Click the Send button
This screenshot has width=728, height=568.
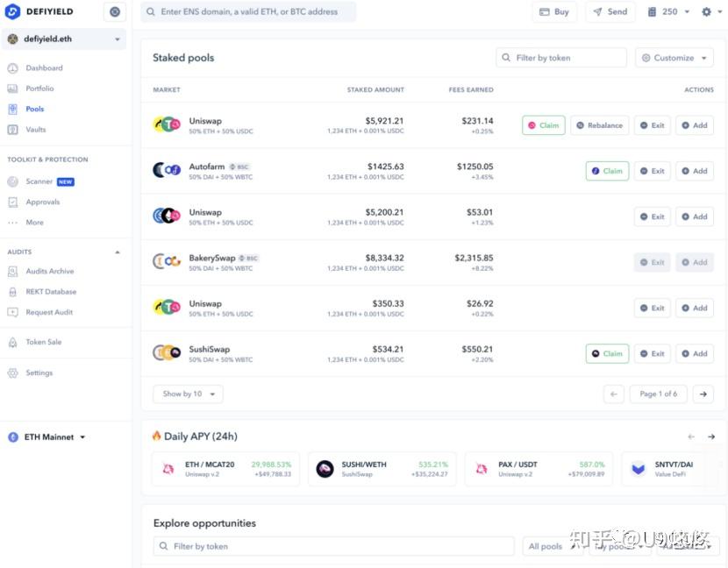pos(610,11)
